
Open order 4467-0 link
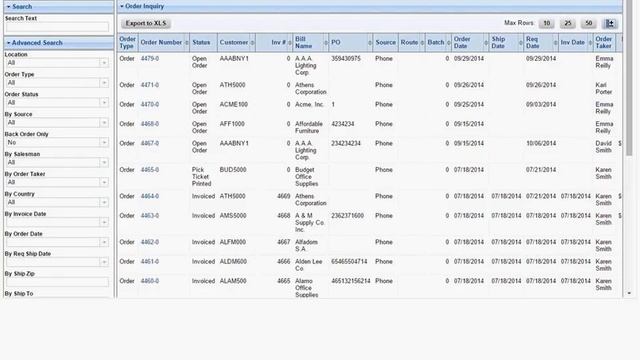point(150,144)
